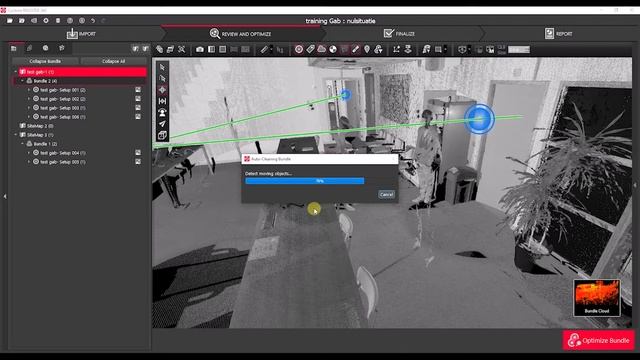Choose the single-view layout icon
The width and height of the screenshot is (640, 360).
point(222,49)
